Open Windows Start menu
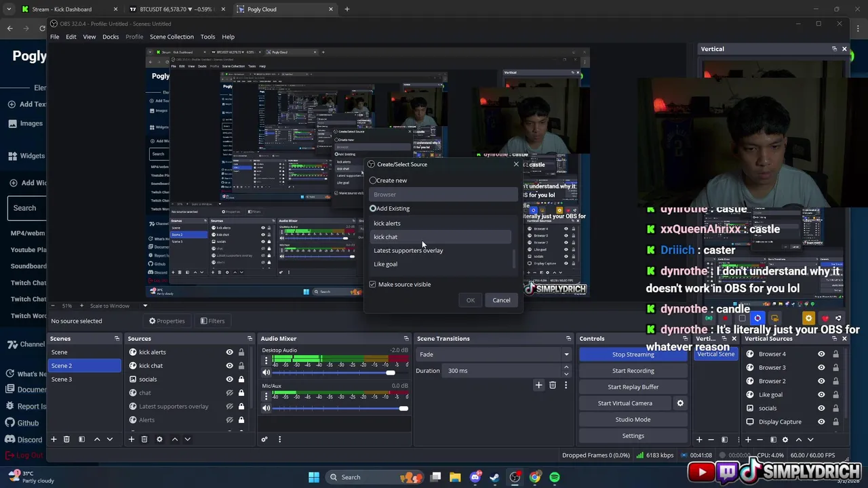868x488 pixels. [x=314, y=477]
